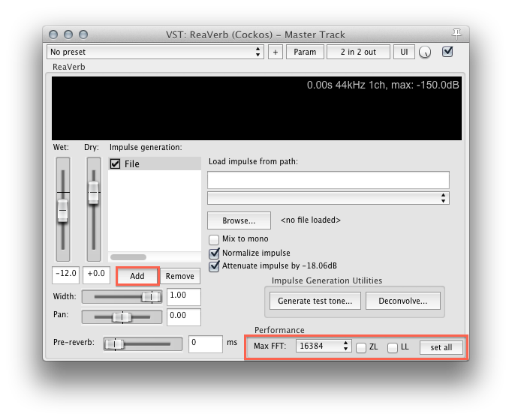Click the UI button

coord(404,52)
